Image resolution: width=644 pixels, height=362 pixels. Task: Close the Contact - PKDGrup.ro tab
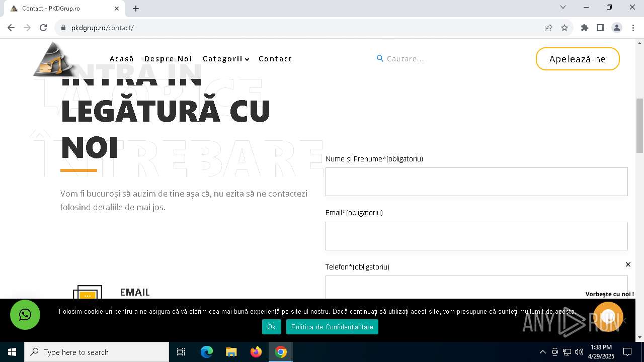click(x=117, y=9)
